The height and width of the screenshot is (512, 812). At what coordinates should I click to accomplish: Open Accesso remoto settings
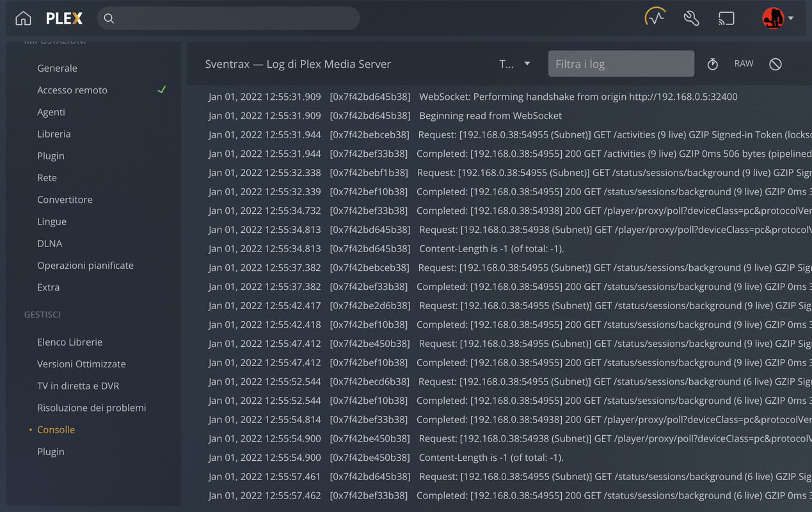(72, 90)
